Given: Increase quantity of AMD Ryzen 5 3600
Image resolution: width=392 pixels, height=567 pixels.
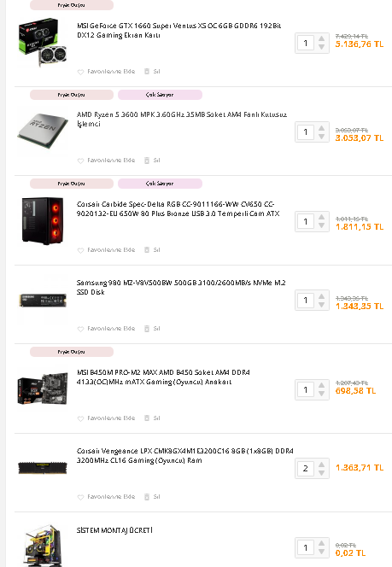Looking at the screenshot, I should (x=321, y=128).
